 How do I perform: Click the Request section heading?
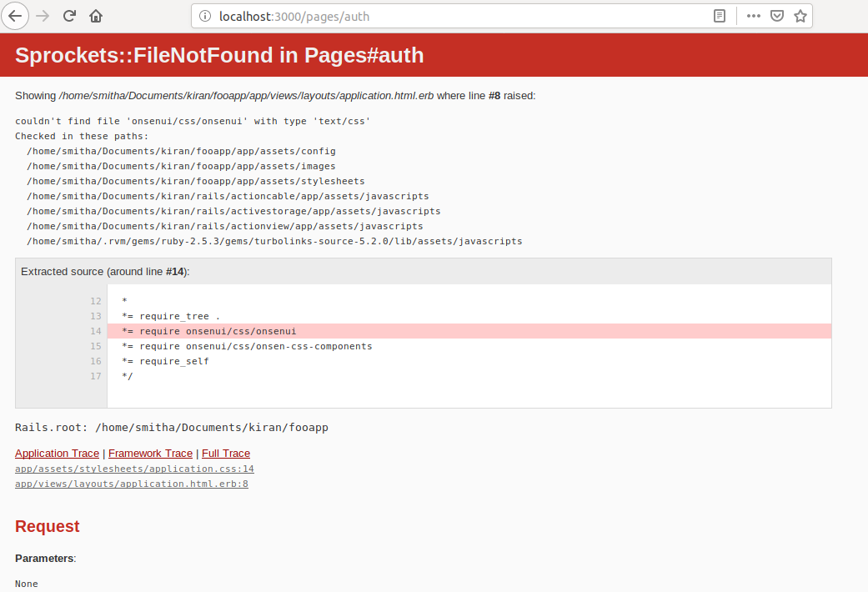(47, 526)
